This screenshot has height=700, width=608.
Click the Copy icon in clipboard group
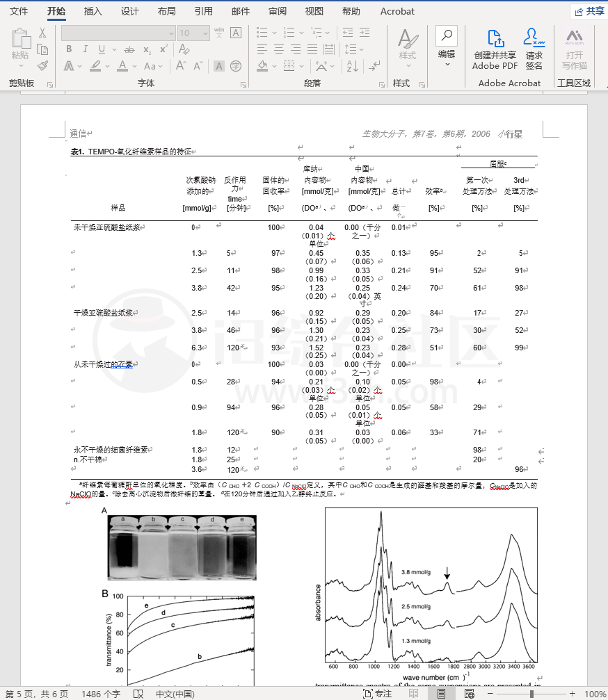coord(42,49)
